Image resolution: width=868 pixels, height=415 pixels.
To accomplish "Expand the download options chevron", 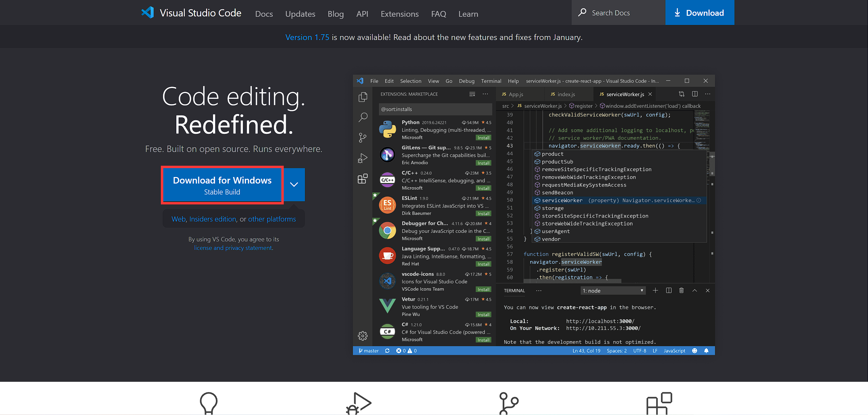I will [294, 184].
